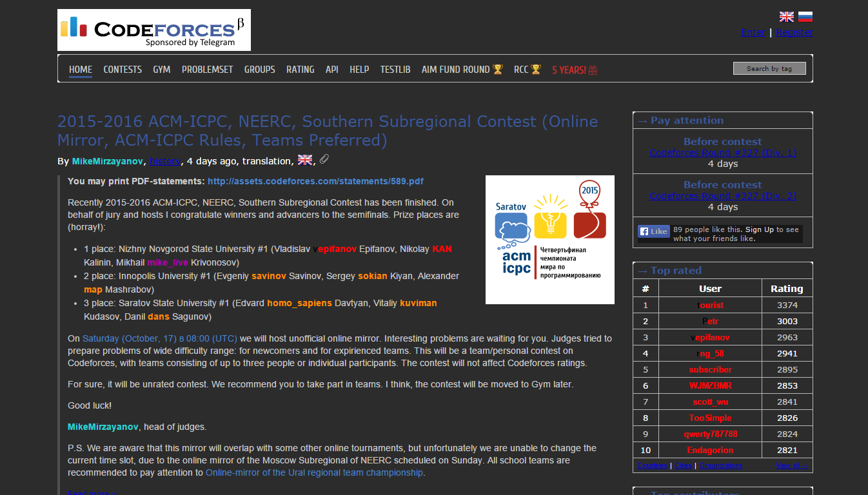Open the AIM FUND ROUND menu item
Image resolution: width=868 pixels, height=495 pixels.
tap(456, 70)
